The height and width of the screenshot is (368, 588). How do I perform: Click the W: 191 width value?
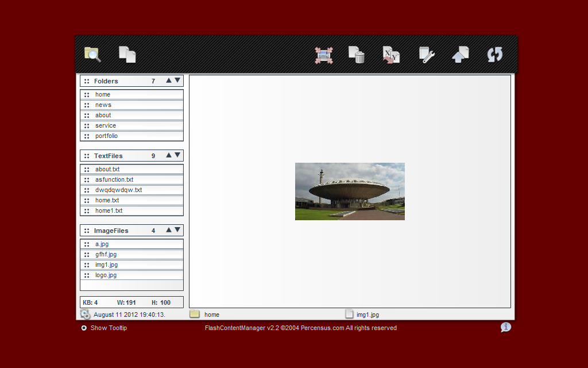(126, 302)
